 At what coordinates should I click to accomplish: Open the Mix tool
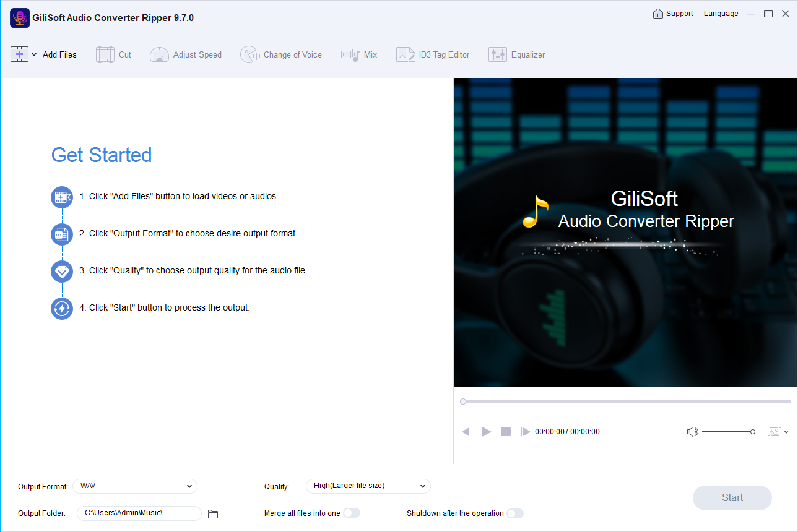[359, 54]
